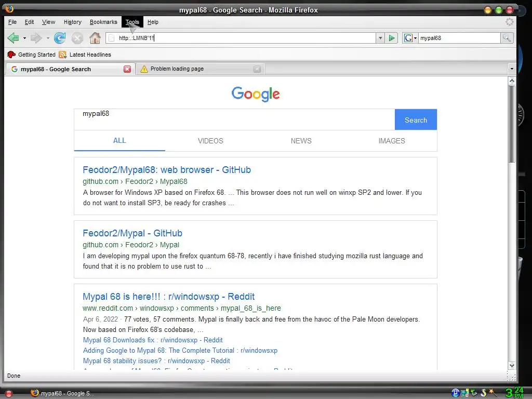Click the green Go button
The width and height of the screenshot is (532, 399).
pos(392,38)
